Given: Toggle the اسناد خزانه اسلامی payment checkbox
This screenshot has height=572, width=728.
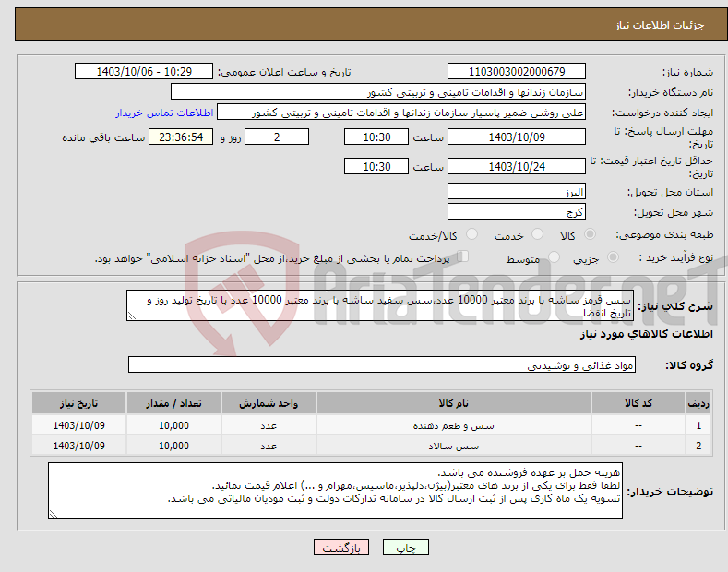Looking at the screenshot, I should [x=463, y=256].
